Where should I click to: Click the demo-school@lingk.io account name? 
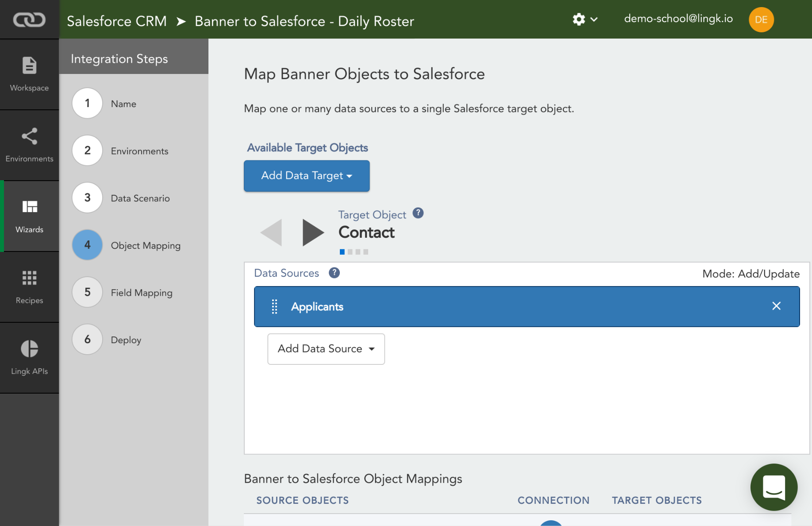click(678, 19)
